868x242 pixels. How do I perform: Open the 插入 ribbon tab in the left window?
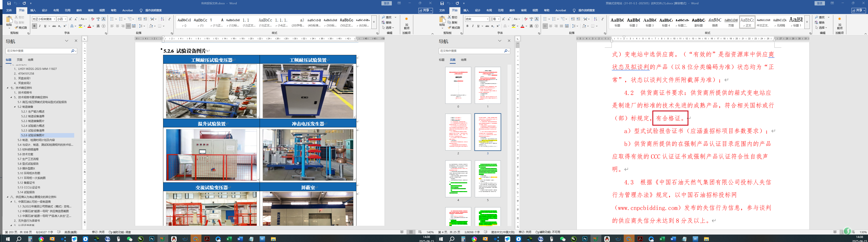coord(33,10)
